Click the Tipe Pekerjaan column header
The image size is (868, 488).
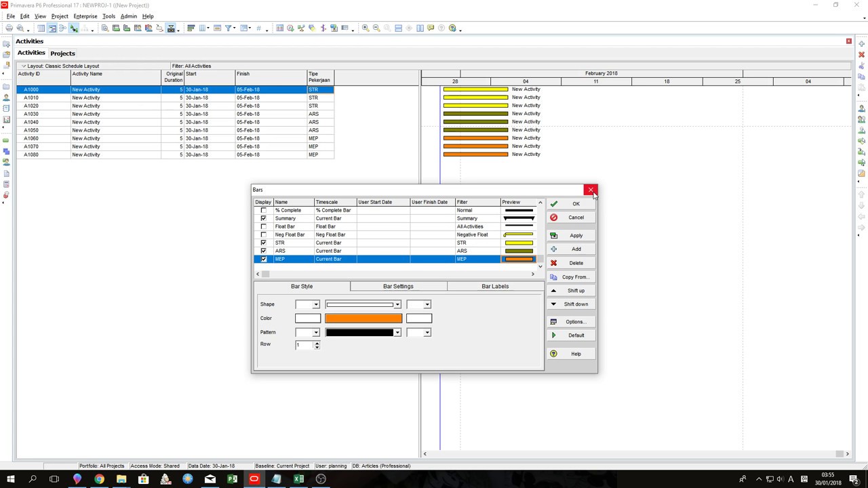tap(320, 77)
